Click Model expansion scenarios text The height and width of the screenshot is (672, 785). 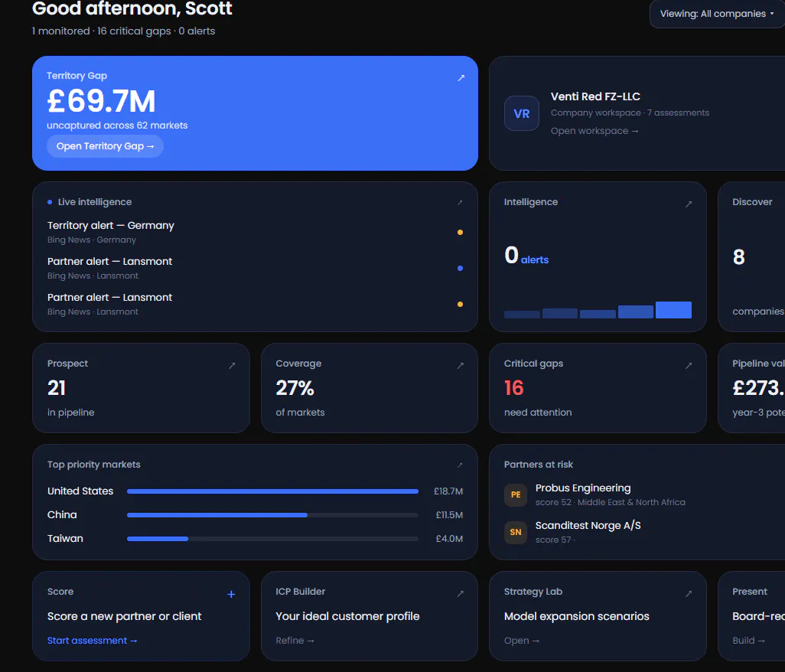[577, 616]
